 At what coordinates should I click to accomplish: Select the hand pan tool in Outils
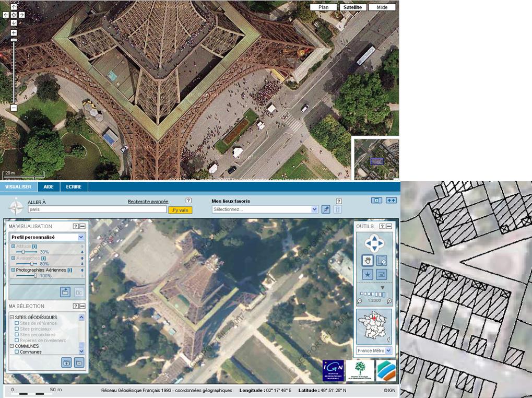click(x=368, y=261)
